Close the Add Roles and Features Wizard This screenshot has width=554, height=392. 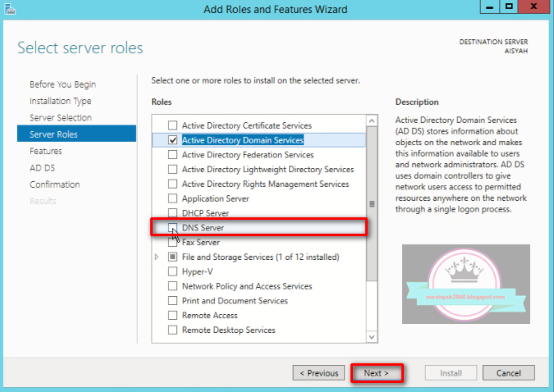pyautogui.click(x=533, y=7)
